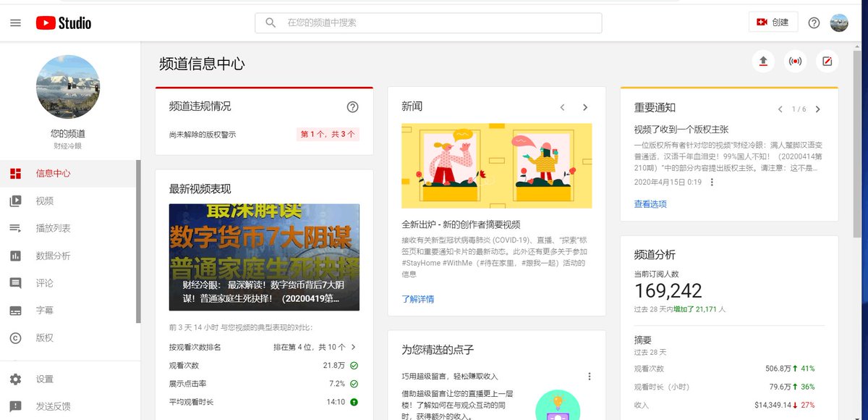Open account avatar in top right
The image size is (868, 420).
(x=839, y=22)
